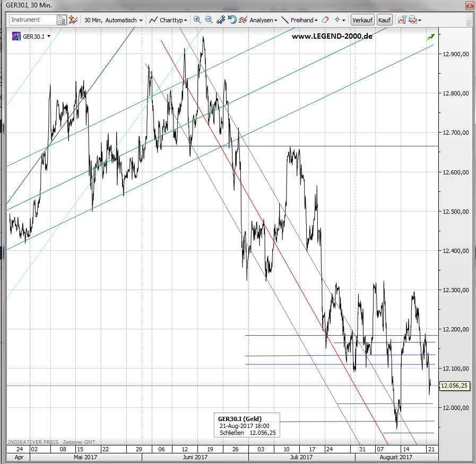Click the zoom in magnifier icon

tap(197, 20)
